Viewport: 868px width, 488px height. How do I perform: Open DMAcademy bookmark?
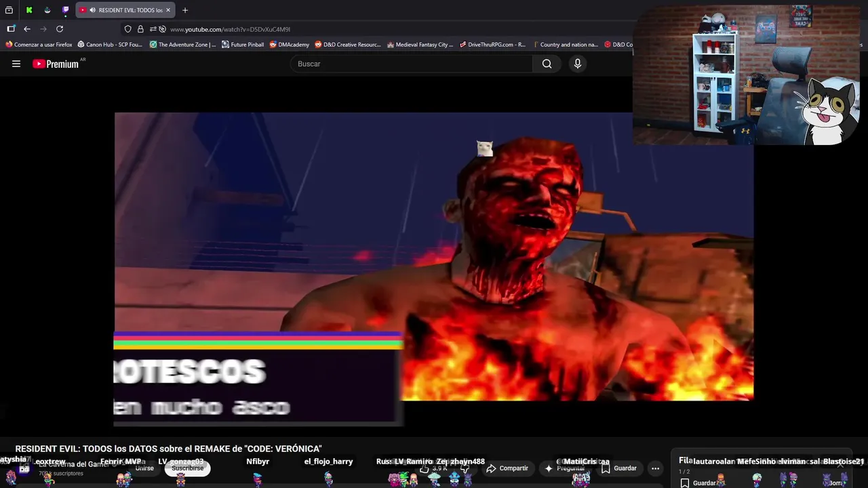click(x=289, y=45)
